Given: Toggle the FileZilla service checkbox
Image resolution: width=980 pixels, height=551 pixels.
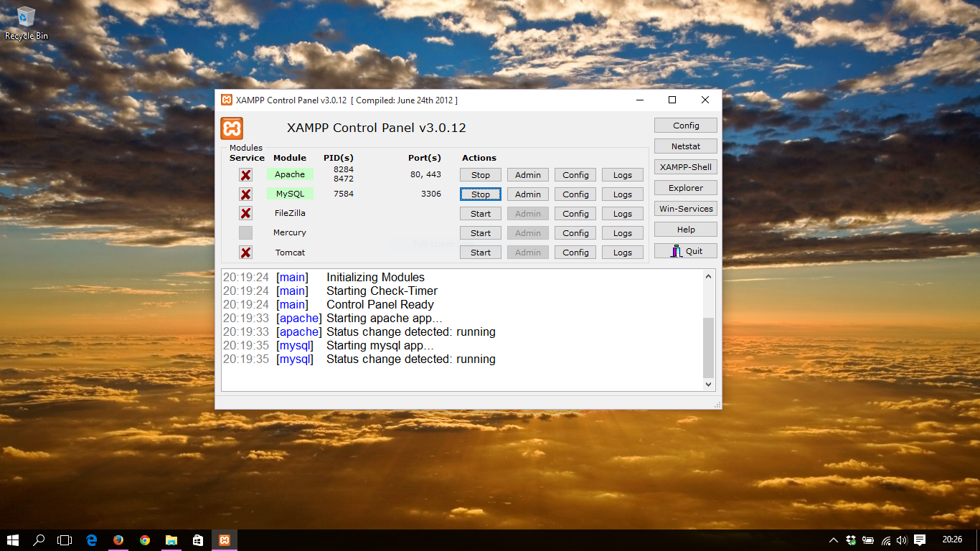Looking at the screenshot, I should 245,213.
